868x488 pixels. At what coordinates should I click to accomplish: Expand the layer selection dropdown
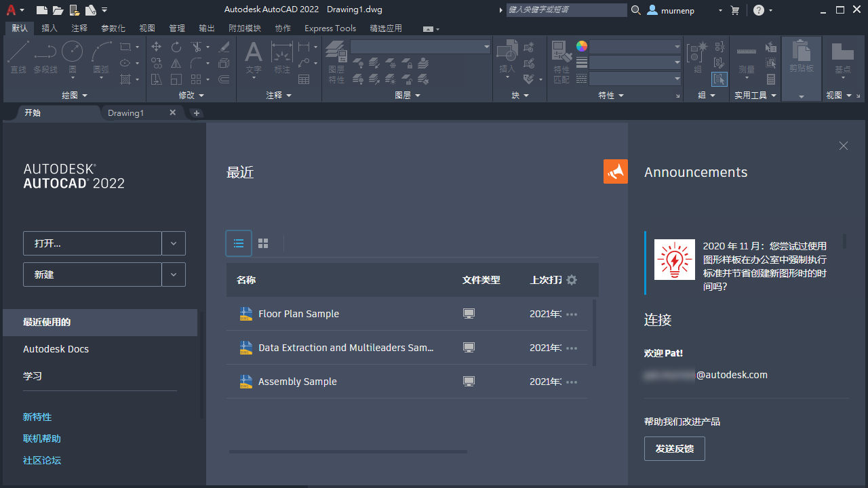coord(487,46)
